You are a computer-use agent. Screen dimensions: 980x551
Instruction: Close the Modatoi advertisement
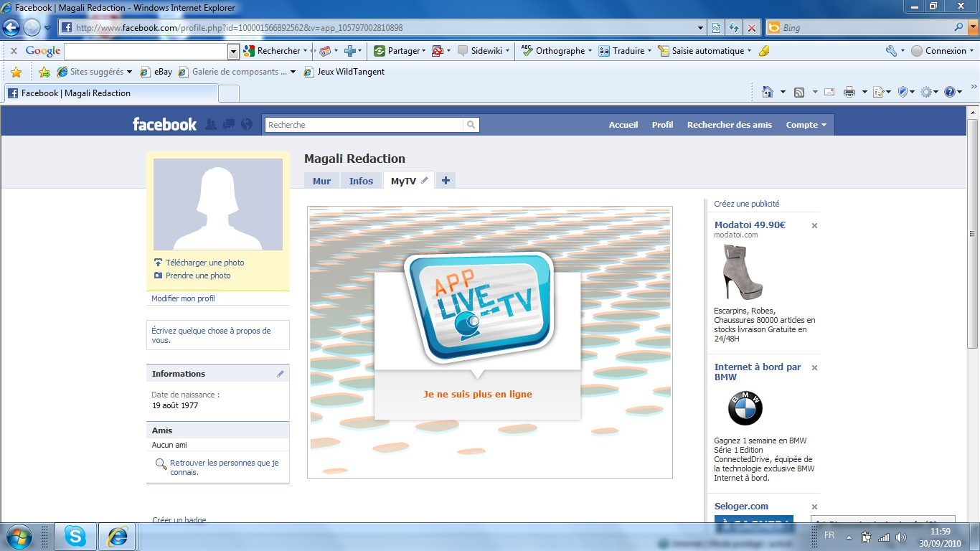click(x=814, y=225)
